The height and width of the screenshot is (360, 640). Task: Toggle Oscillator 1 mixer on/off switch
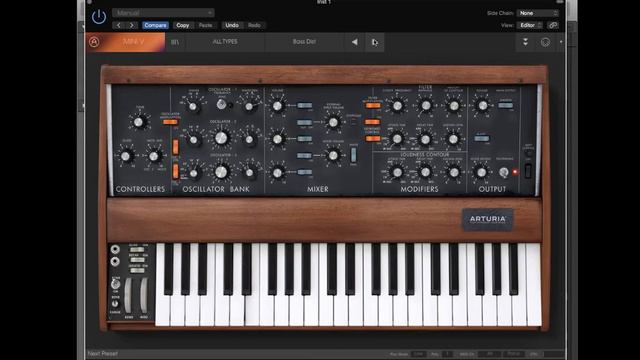pyautogui.click(x=304, y=105)
